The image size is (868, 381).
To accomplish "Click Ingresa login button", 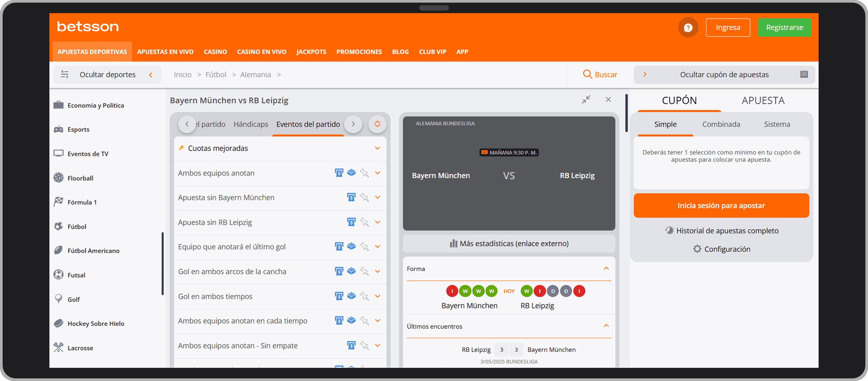I will click(x=728, y=28).
